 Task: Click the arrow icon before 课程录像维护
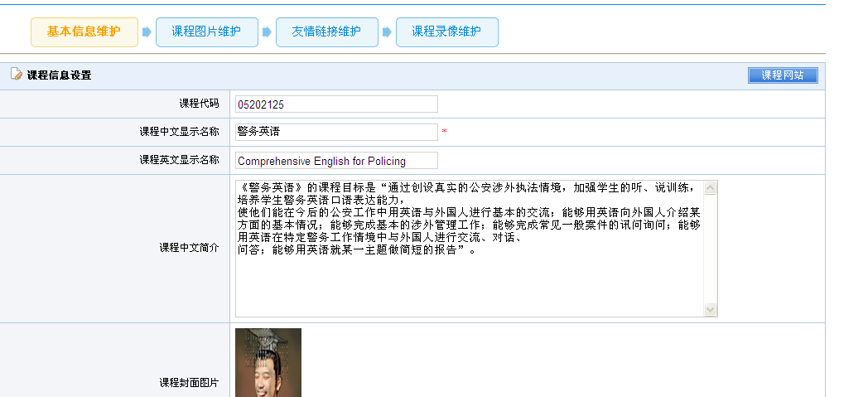[x=387, y=32]
